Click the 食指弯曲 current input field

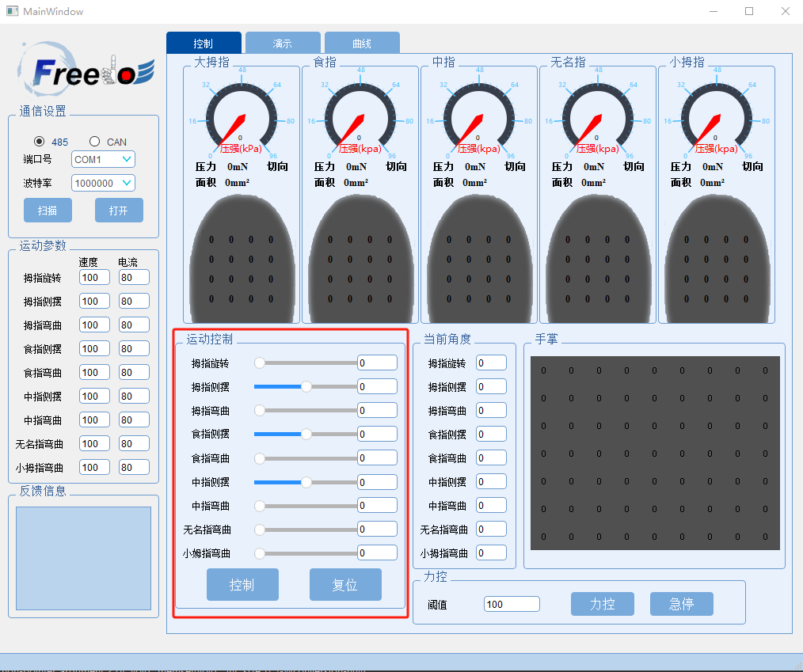134,372
